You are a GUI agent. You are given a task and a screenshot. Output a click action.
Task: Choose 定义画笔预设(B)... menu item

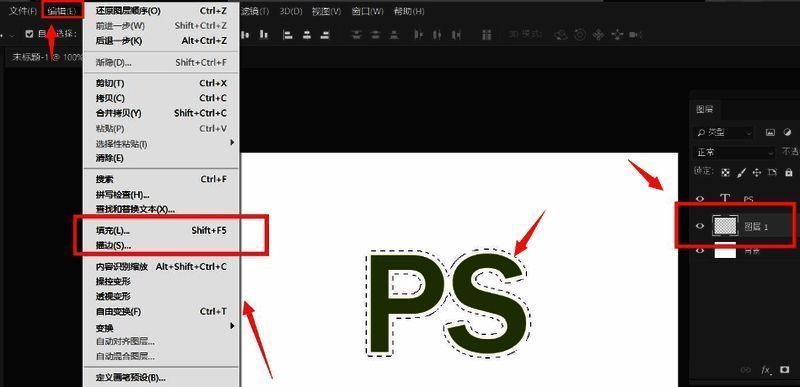[x=161, y=378]
